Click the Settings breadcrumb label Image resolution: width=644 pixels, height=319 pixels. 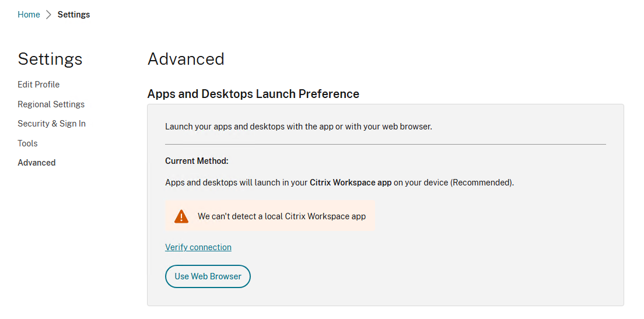click(73, 15)
